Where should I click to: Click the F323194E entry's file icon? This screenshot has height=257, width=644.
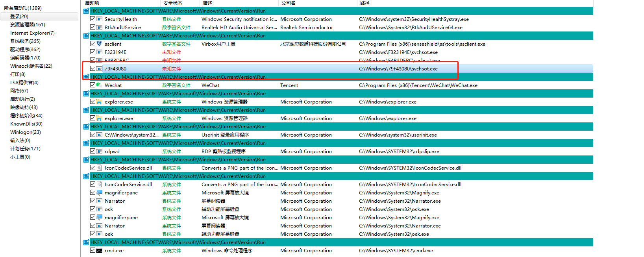pyautogui.click(x=99, y=52)
